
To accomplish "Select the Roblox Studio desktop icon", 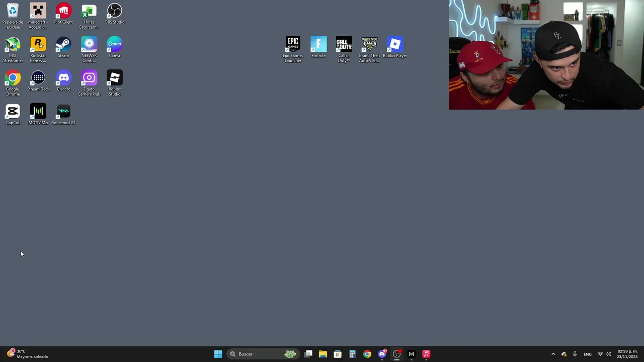I will pos(115,83).
